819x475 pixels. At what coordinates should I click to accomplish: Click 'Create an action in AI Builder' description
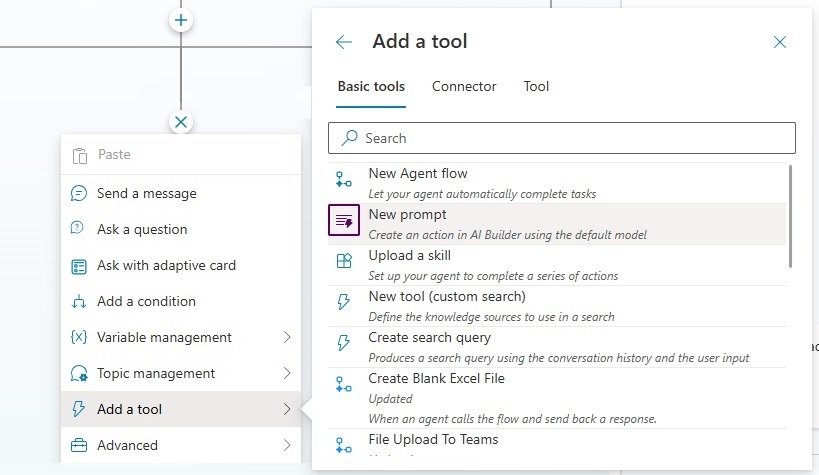[x=507, y=235]
